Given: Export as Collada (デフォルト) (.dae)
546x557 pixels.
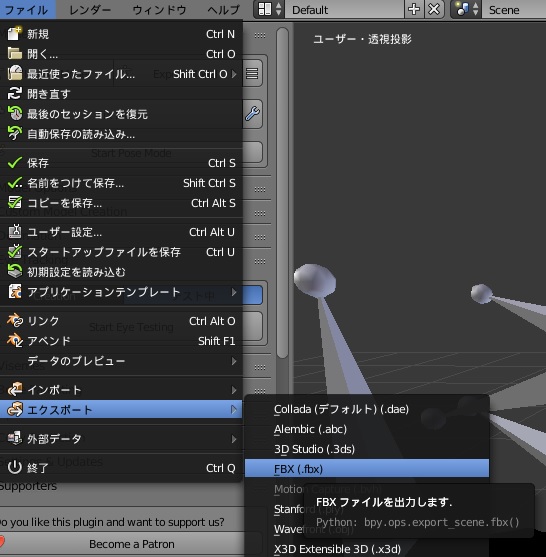Looking at the screenshot, I should (367, 409).
